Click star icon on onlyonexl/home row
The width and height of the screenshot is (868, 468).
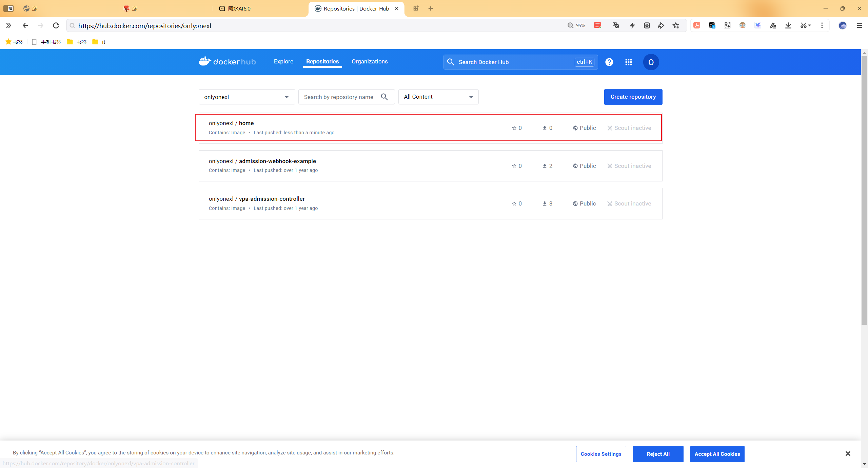click(x=514, y=128)
